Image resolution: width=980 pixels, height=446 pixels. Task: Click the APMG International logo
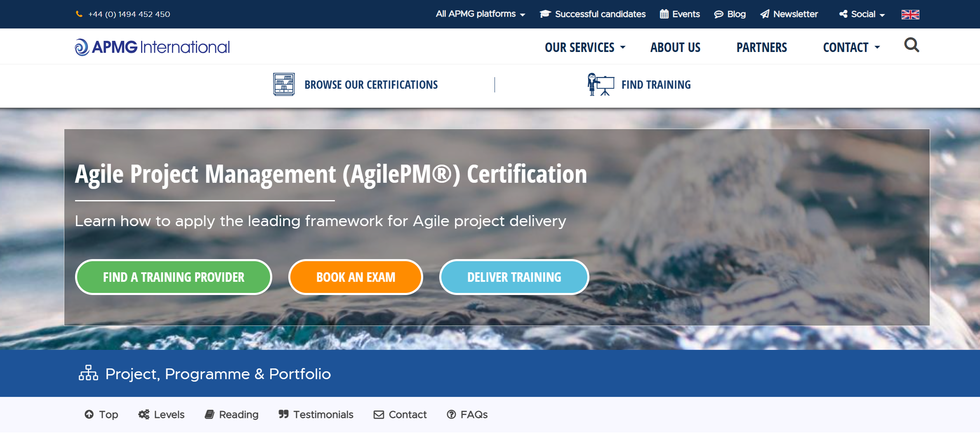pos(152,47)
